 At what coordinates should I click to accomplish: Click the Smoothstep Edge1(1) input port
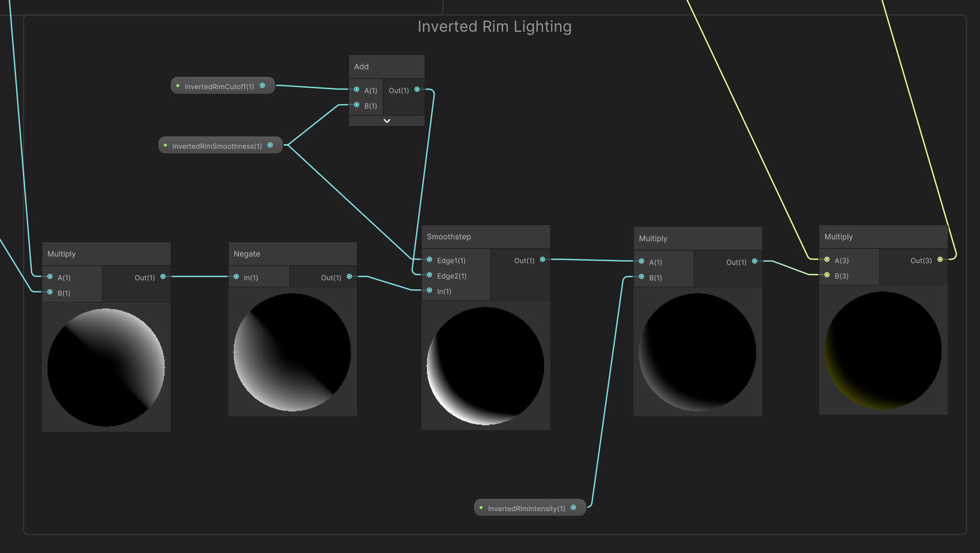pyautogui.click(x=430, y=260)
